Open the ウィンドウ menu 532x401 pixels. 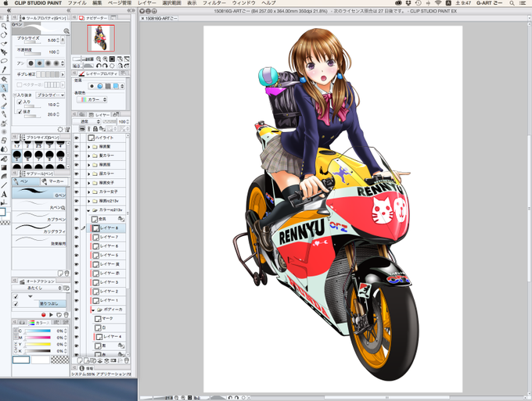(x=244, y=3)
